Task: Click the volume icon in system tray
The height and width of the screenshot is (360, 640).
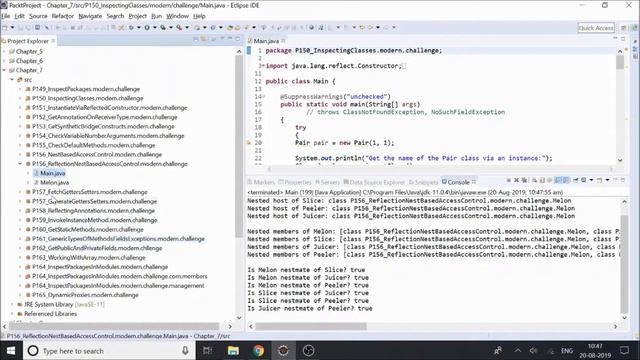Action: (533, 351)
